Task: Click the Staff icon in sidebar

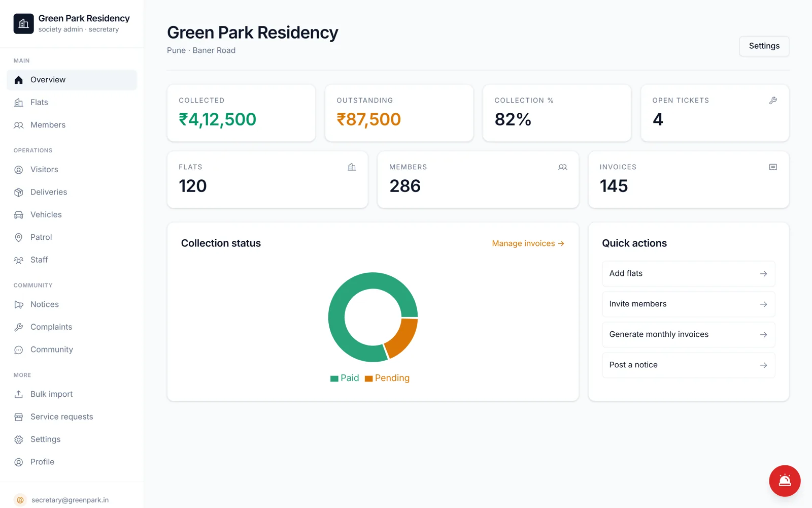Action: click(19, 260)
